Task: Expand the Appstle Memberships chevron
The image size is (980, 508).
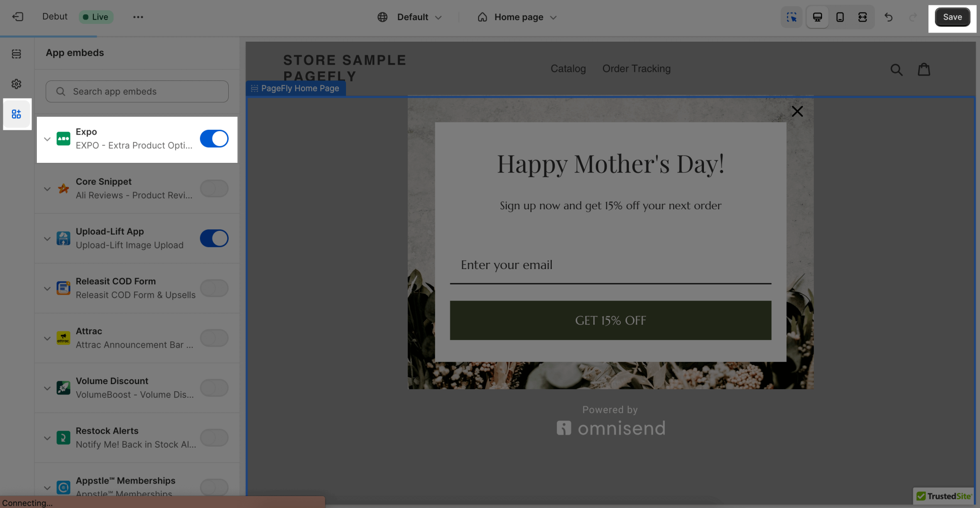Action: tap(47, 488)
